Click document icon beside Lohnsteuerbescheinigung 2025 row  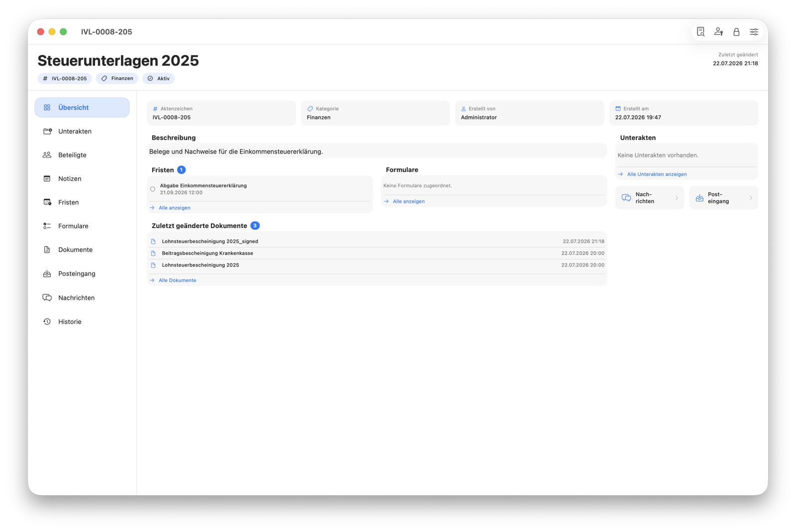(x=153, y=266)
